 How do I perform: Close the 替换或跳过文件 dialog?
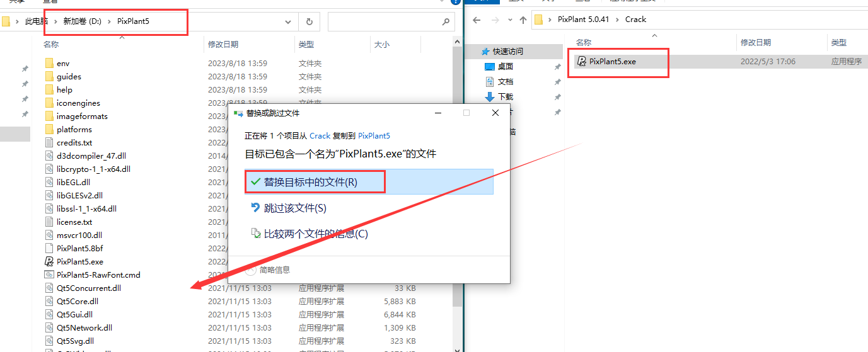(x=495, y=113)
